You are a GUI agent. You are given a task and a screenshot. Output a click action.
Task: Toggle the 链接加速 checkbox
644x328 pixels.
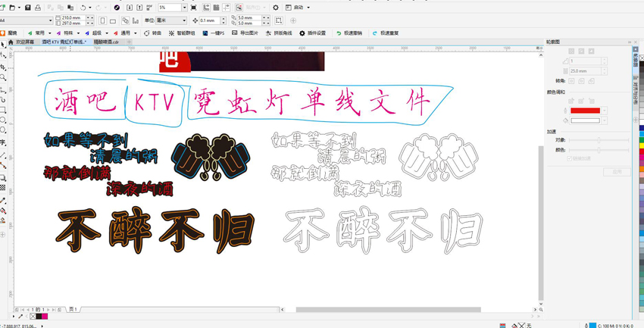tap(569, 158)
